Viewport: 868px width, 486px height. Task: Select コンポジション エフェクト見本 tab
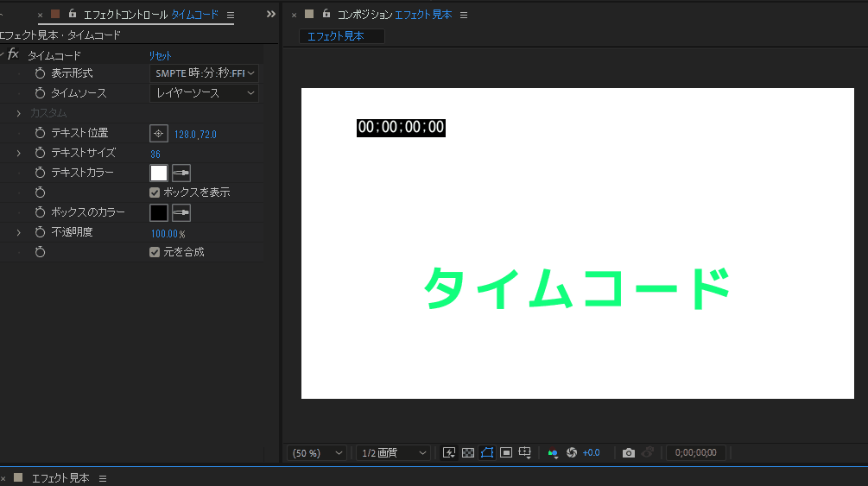point(394,15)
